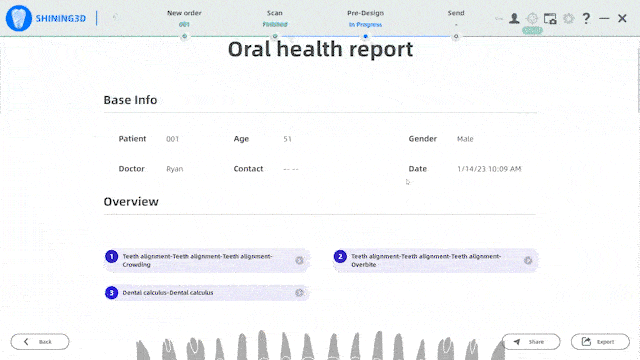The width and height of the screenshot is (640, 360).
Task: Click the Shining3D tooth logo
Action: click(x=19, y=18)
